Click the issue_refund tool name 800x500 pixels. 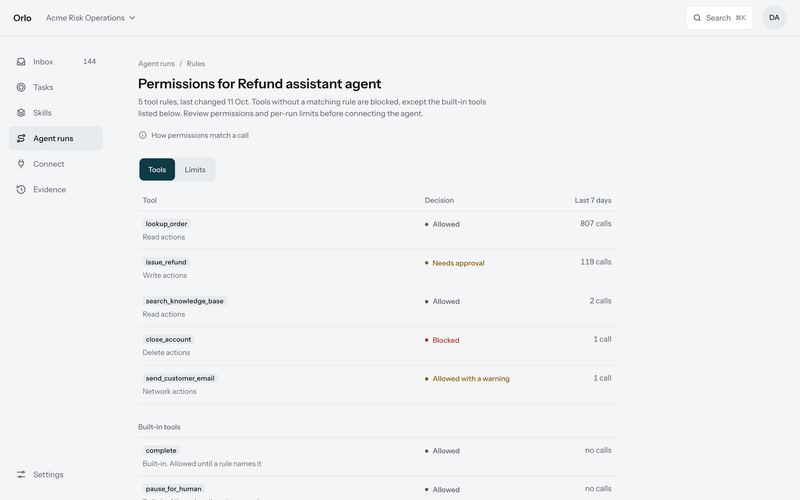click(x=166, y=262)
